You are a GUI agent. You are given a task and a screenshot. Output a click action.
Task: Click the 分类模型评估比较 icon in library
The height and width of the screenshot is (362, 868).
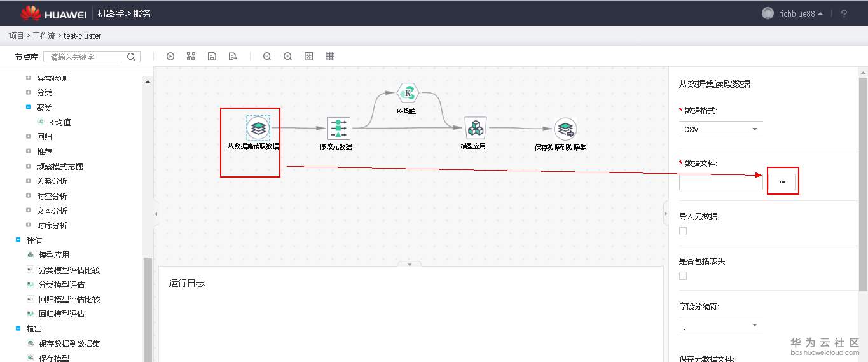pos(31,270)
